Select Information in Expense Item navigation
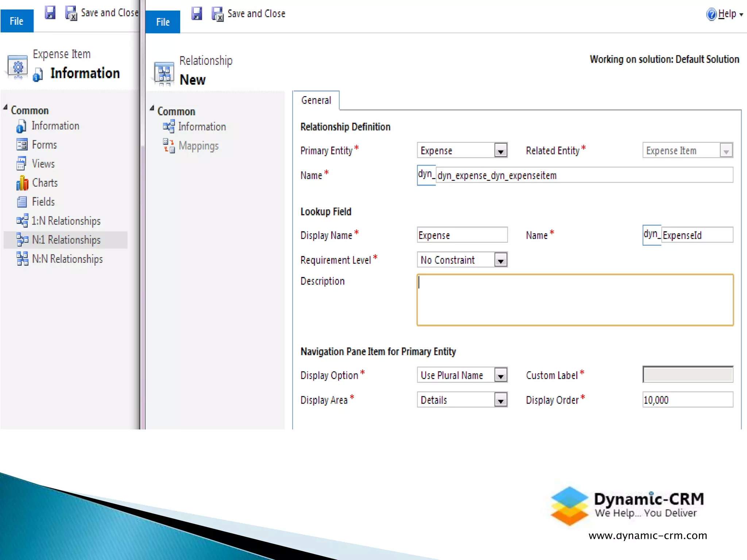The height and width of the screenshot is (560, 747). click(55, 126)
